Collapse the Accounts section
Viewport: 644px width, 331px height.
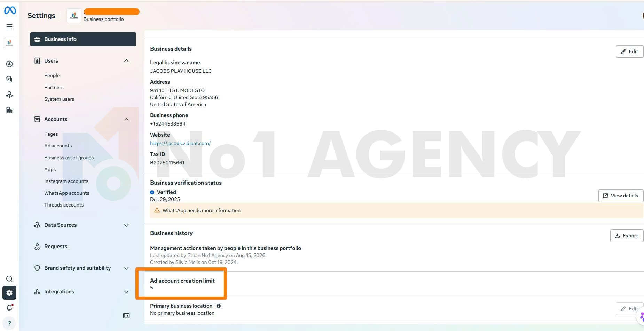click(126, 119)
